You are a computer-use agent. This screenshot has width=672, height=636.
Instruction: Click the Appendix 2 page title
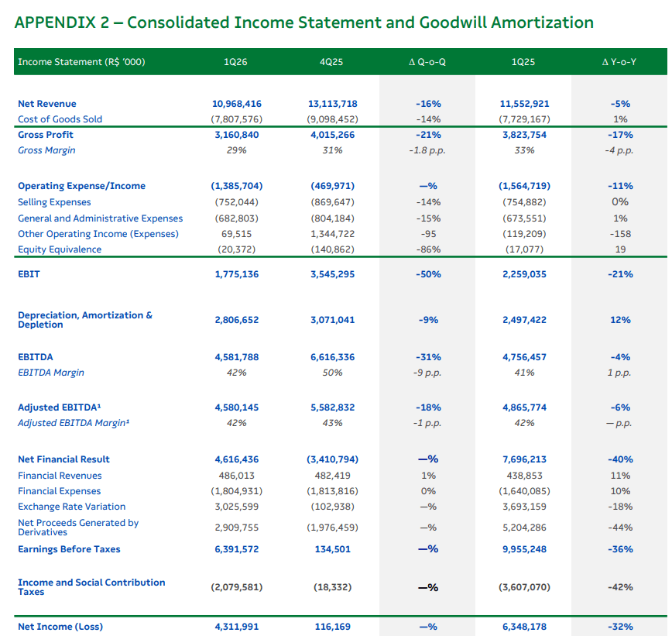[x=303, y=22]
